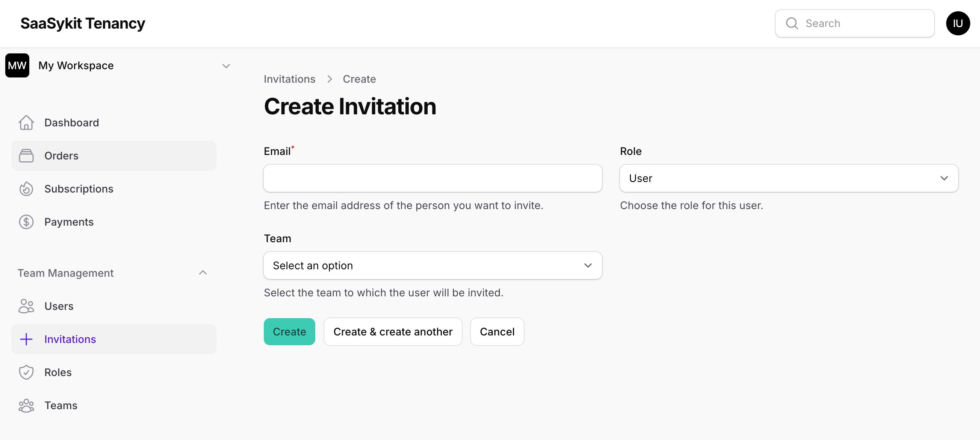Viewport: 980px width, 440px height.
Task: Select the Subscriptions flame icon
Action: click(x=26, y=188)
